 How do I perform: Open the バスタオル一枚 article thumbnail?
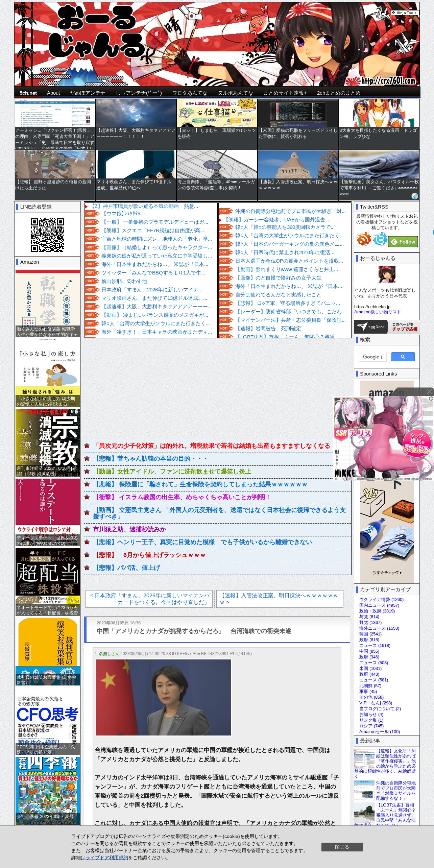[x=379, y=175]
